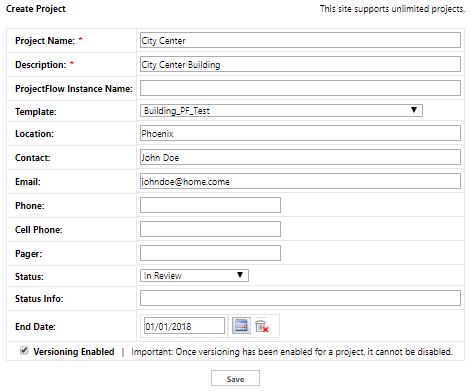
Task: Click the 'Cell Phone:' label
Action: click(x=39, y=230)
